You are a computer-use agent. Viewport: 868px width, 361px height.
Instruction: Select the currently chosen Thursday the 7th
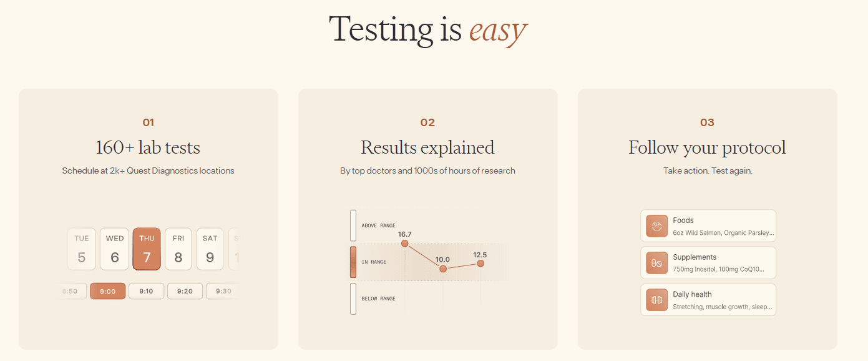coord(146,249)
